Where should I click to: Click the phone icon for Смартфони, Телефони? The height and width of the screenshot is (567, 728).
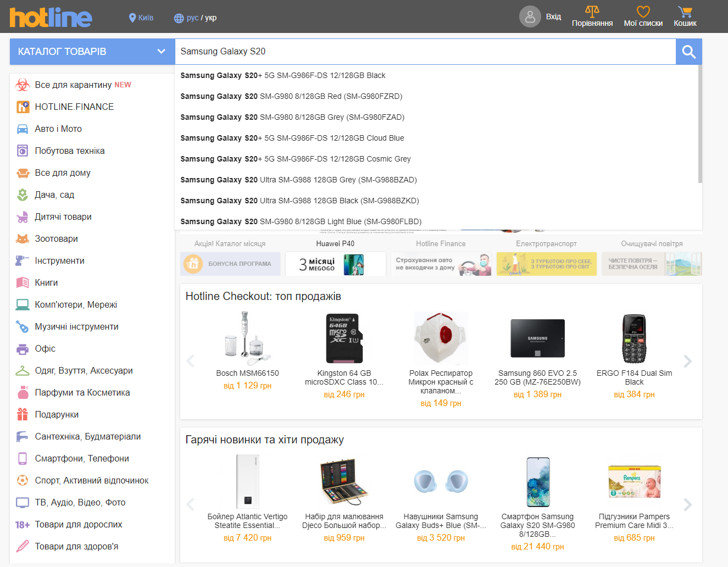tap(23, 458)
